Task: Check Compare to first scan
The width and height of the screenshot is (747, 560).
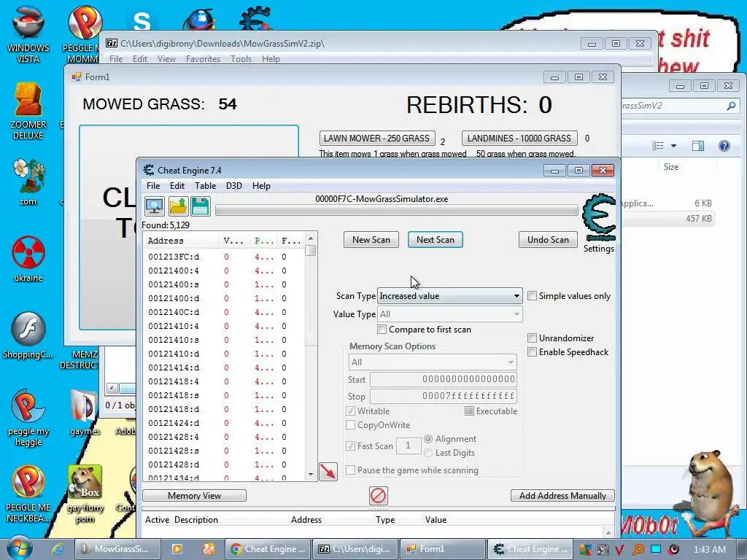Action: (382, 329)
